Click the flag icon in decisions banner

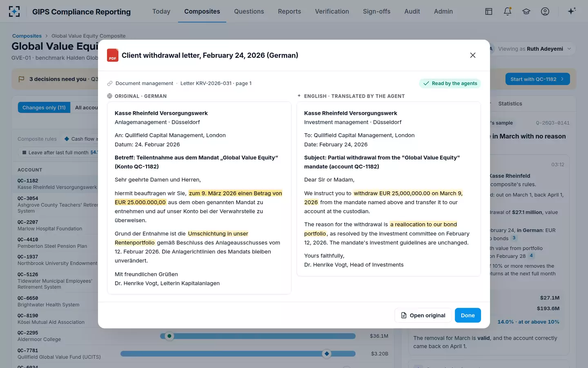[22, 79]
